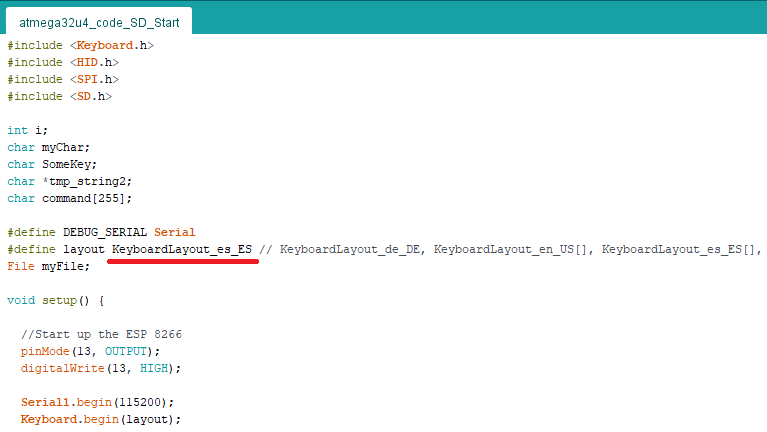Select the atmega32u4_code_SD_Start sketch tab
767x432 pixels.
[99, 23]
